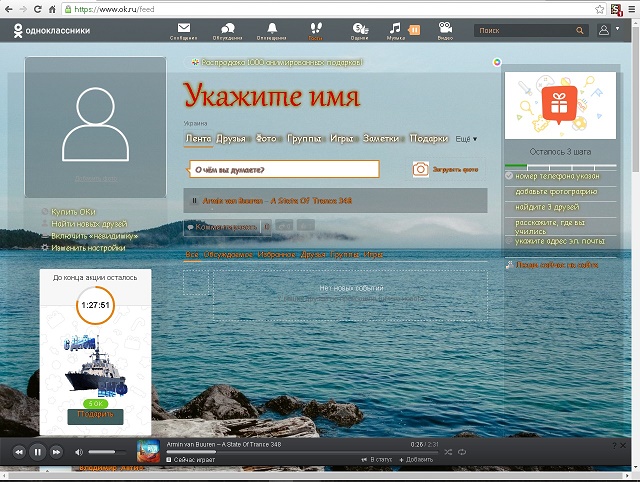Image resolution: width=640 pixels, height=482 pixels.
Task: Click найдите 3 друзей step
Action: coord(547,207)
